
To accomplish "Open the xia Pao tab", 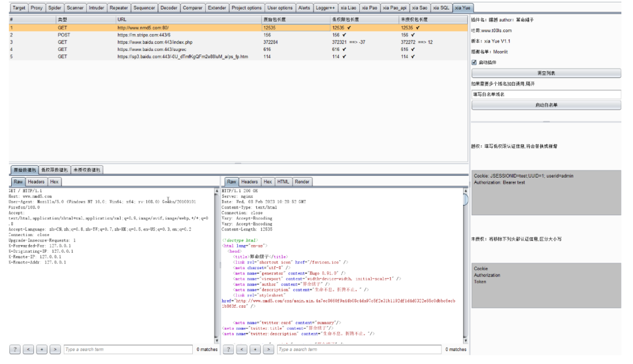I will pyautogui.click(x=369, y=8).
